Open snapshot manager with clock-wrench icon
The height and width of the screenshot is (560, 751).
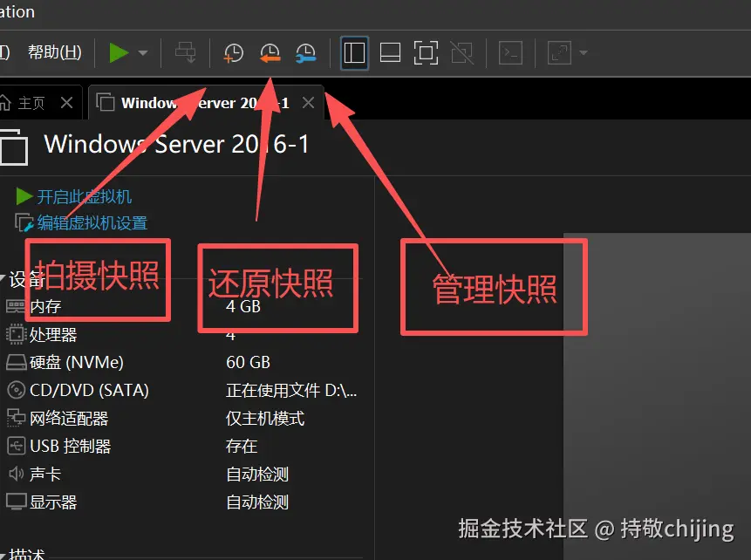pyautogui.click(x=306, y=52)
